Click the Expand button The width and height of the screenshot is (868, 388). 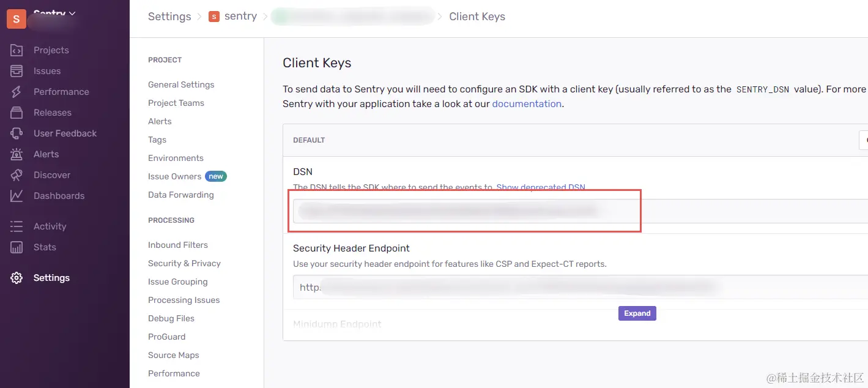[637, 313]
